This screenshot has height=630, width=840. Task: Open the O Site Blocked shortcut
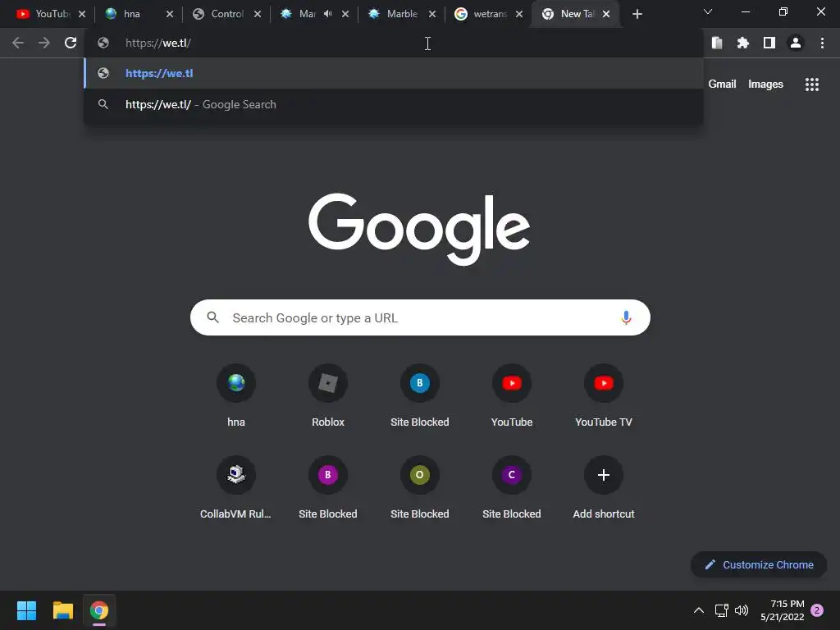point(420,487)
